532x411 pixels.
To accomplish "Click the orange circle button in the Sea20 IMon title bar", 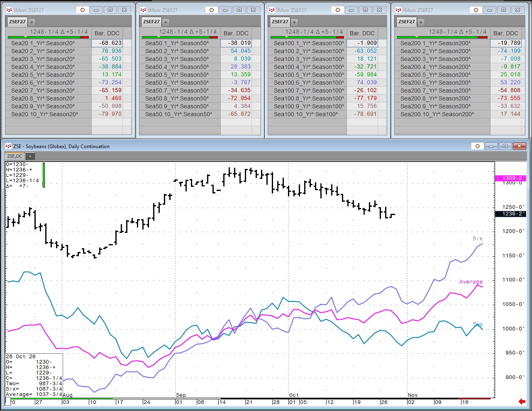I will click(83, 10).
